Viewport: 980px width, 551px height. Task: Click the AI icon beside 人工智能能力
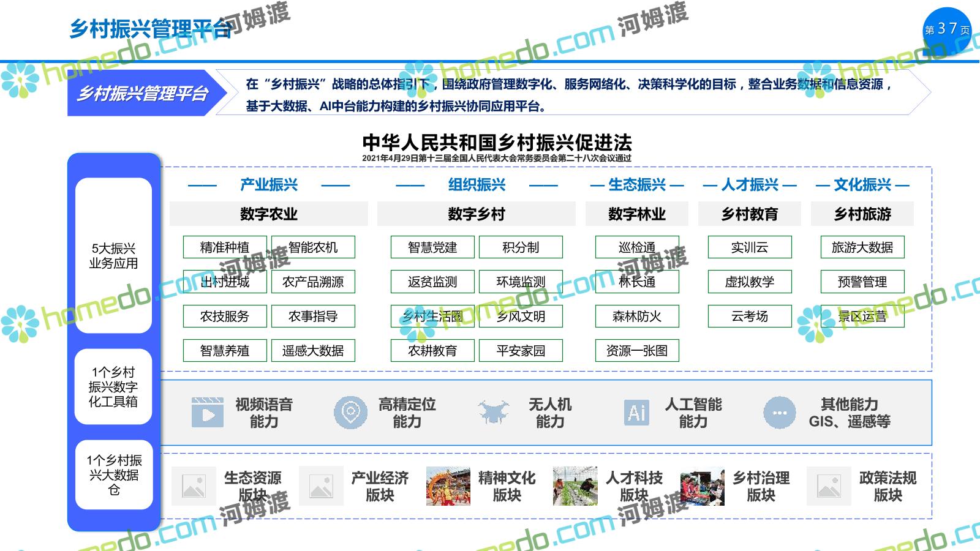point(636,412)
